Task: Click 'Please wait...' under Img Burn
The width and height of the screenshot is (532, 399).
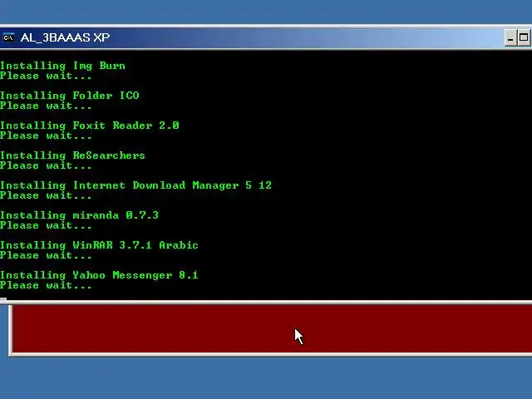Action: click(x=46, y=76)
